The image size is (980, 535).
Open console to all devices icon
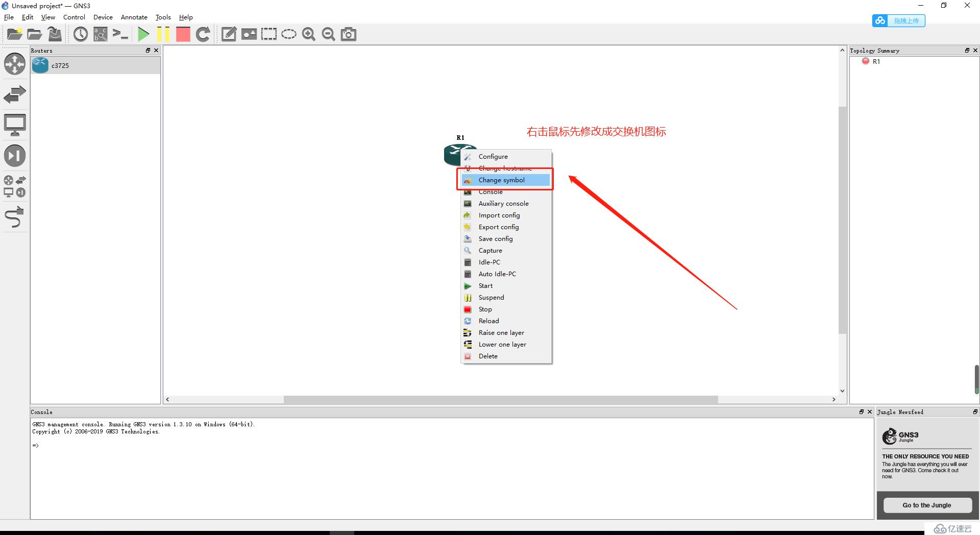[x=120, y=34]
